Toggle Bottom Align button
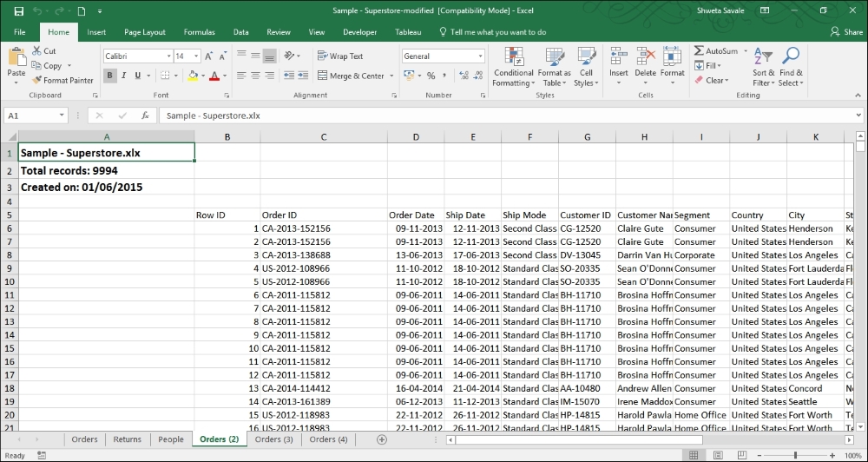The height and width of the screenshot is (462, 868). click(270, 56)
